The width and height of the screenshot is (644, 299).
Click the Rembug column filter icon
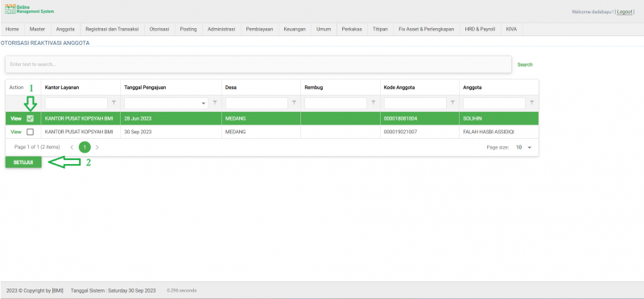374,103
